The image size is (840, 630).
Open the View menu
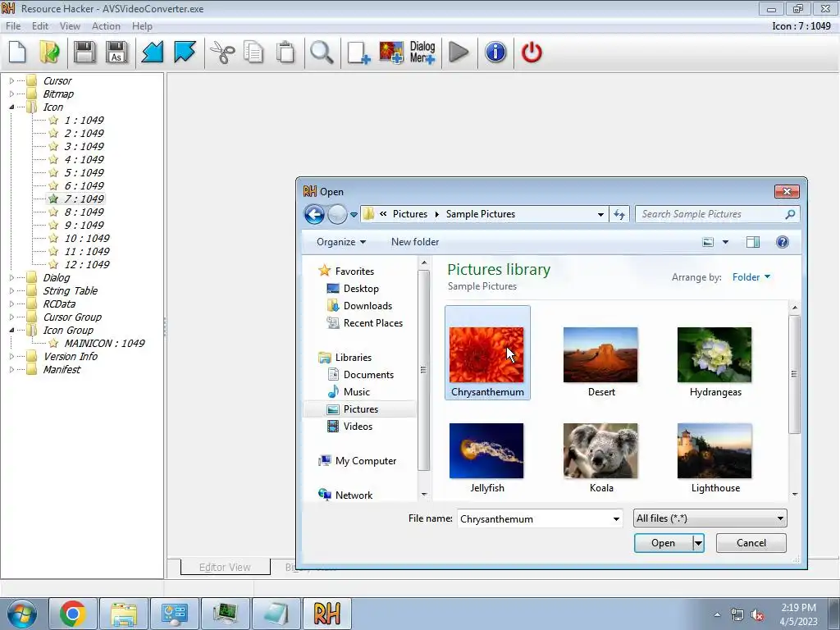[x=70, y=26]
